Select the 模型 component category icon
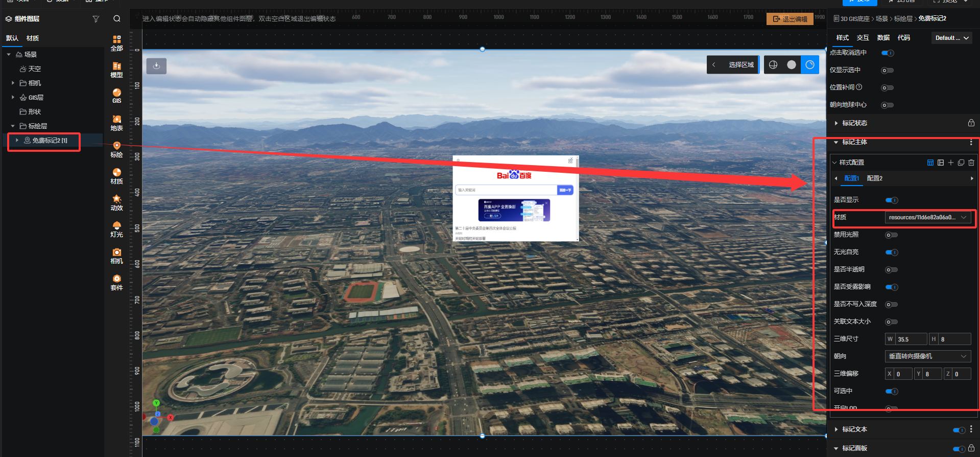This screenshot has width=980, height=457. [117, 70]
